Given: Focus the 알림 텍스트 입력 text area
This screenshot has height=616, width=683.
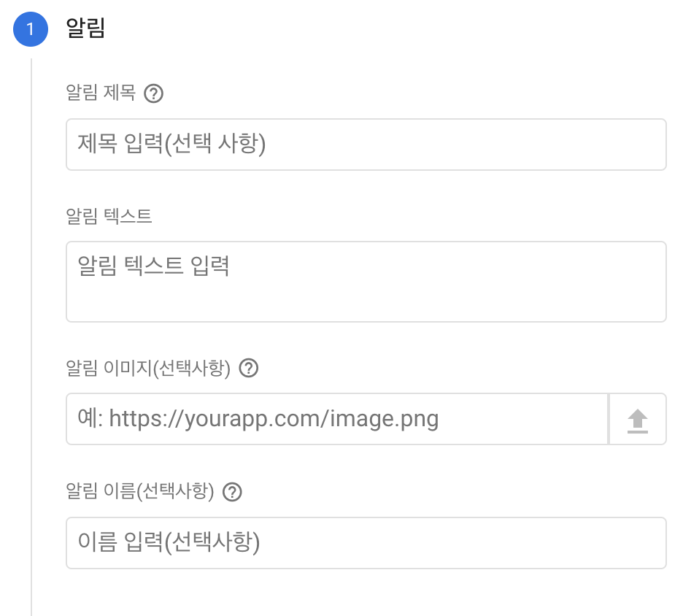Looking at the screenshot, I should point(366,282).
